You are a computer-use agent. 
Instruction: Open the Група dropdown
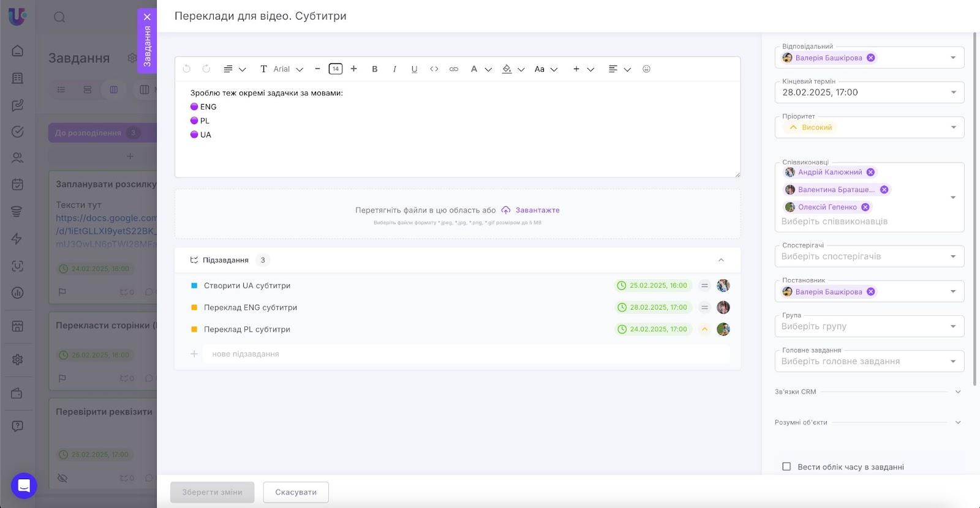click(953, 326)
